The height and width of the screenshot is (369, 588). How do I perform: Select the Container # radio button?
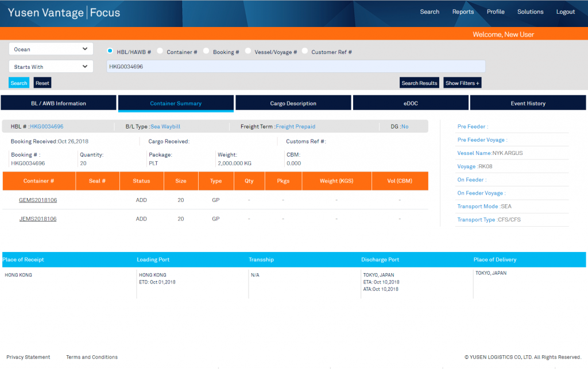160,51
